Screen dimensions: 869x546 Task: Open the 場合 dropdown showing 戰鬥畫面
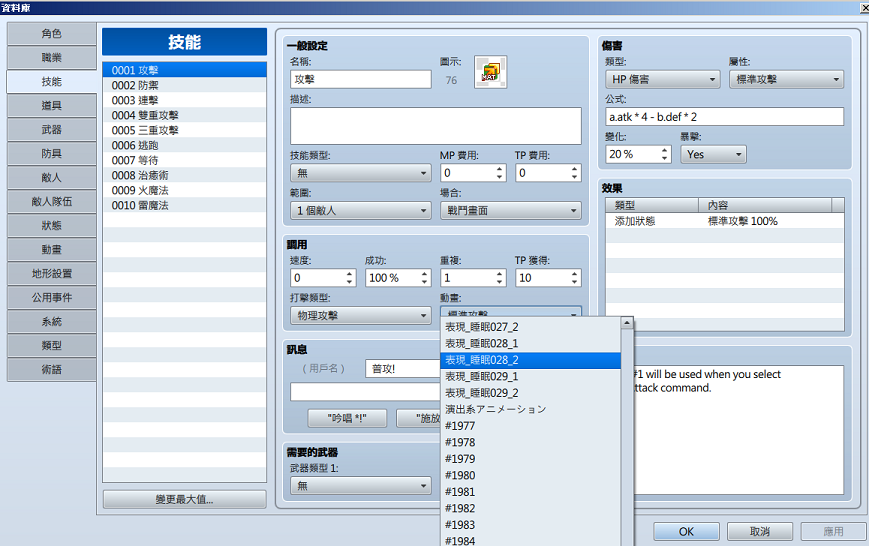click(510, 211)
